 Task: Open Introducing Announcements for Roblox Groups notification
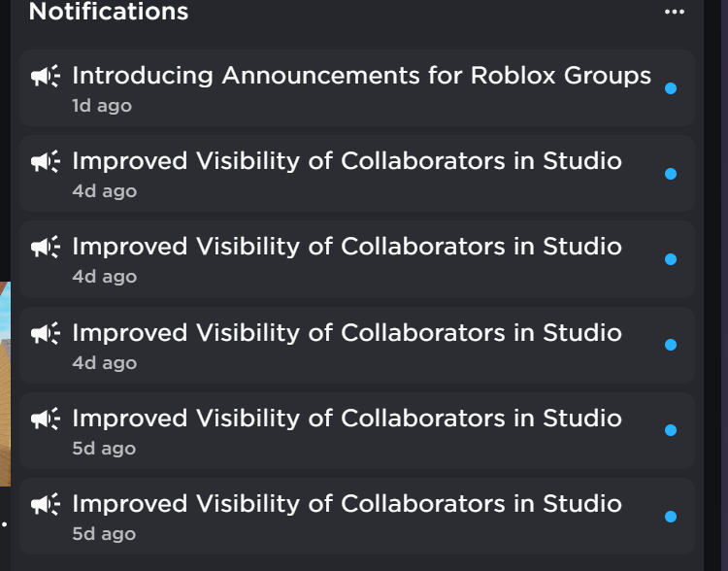[x=361, y=76]
